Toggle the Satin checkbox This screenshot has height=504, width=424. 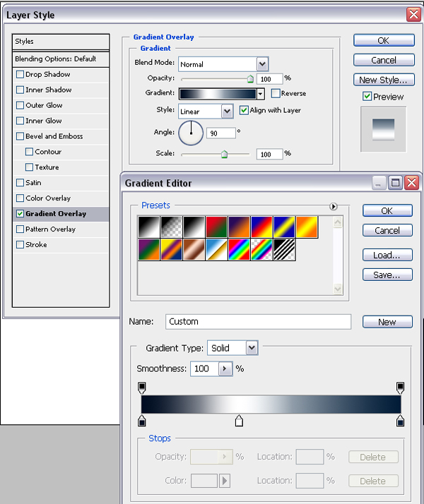coord(20,183)
